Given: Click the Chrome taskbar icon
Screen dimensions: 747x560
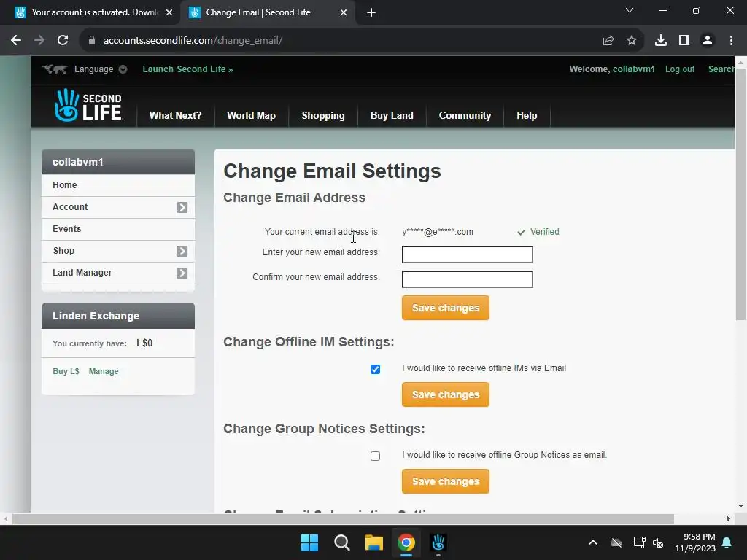Looking at the screenshot, I should click(406, 542).
